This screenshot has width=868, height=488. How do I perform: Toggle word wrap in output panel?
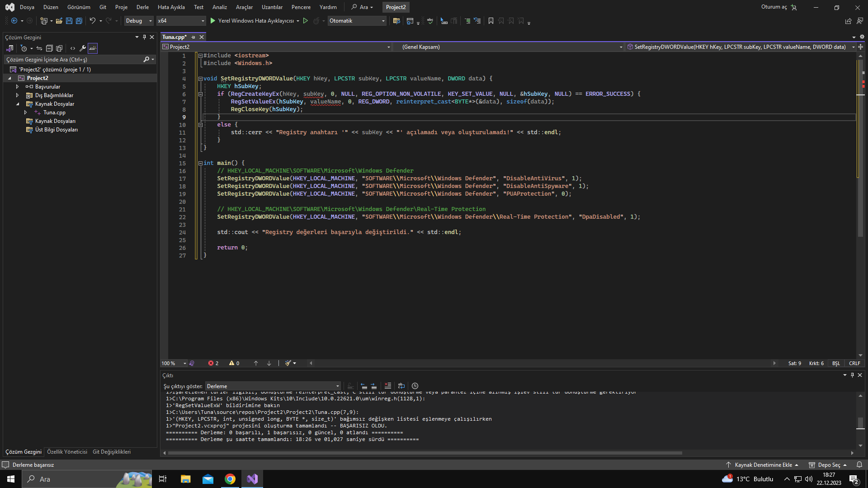[x=401, y=386]
